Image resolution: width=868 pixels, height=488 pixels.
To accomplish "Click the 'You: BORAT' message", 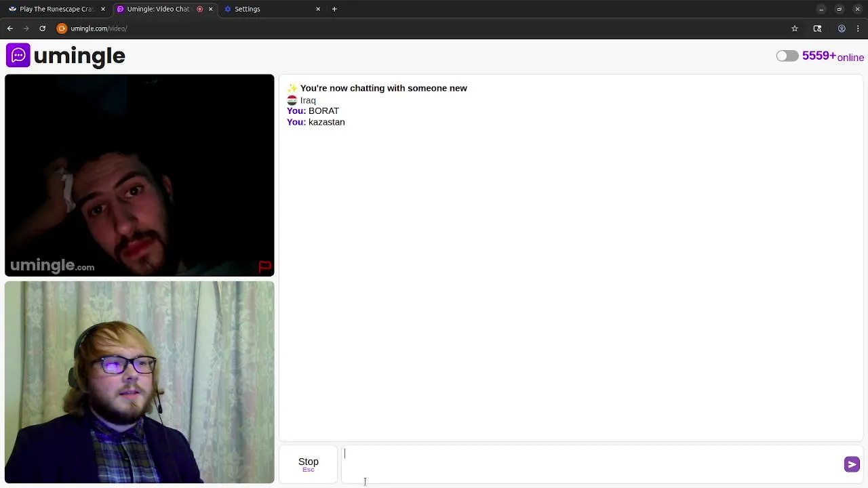I will click(313, 111).
